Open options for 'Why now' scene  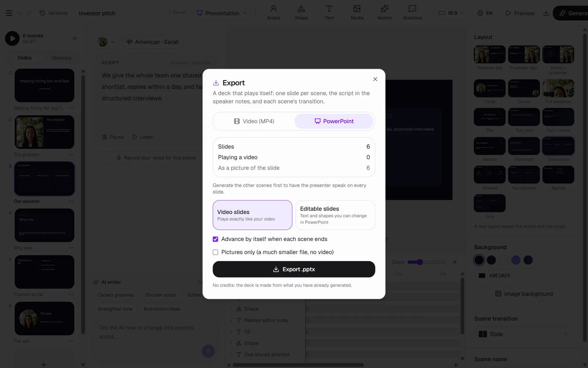[71, 248]
